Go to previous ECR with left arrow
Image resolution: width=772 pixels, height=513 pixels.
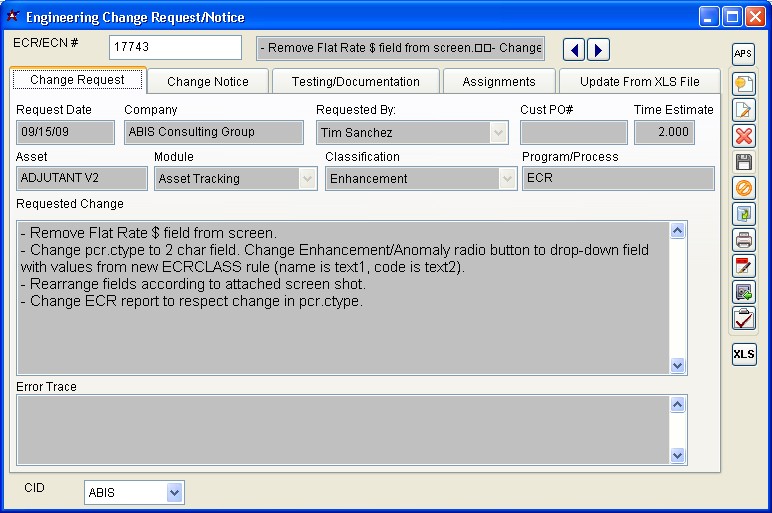[574, 49]
